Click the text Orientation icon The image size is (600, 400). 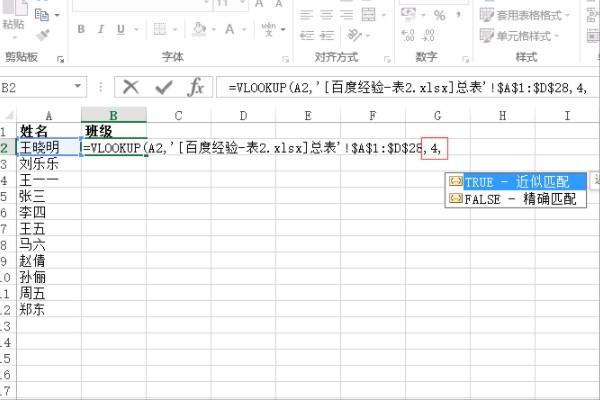click(x=354, y=35)
